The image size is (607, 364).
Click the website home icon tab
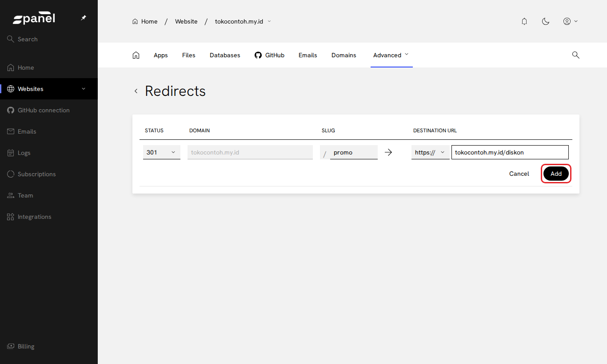(x=136, y=55)
